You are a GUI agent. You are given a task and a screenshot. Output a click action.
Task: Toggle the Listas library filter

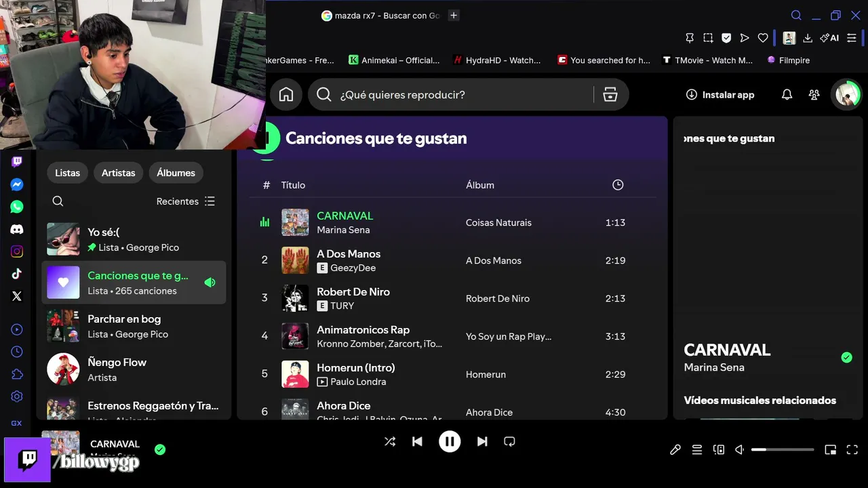[67, 173]
